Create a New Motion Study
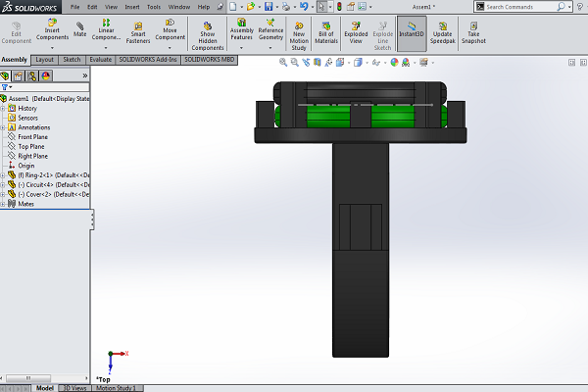The width and height of the screenshot is (588, 392). coord(299,36)
